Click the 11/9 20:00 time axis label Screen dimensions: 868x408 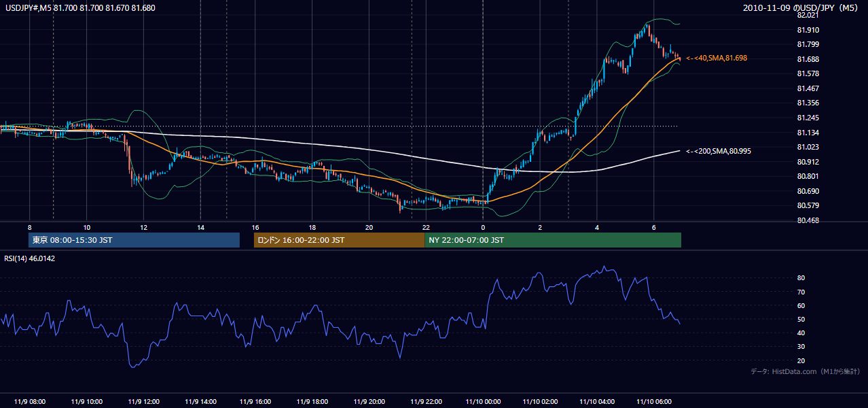[369, 401]
